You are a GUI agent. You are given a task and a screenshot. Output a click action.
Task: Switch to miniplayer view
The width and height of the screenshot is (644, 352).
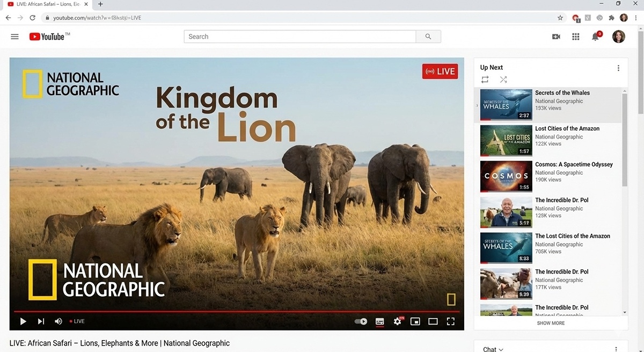(x=415, y=321)
